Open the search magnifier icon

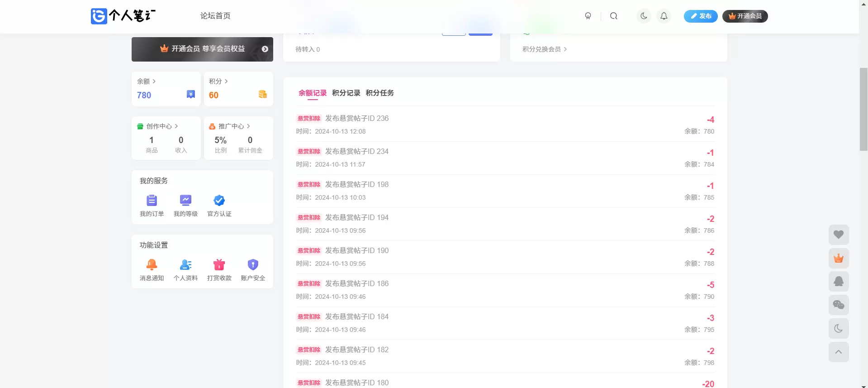click(x=614, y=16)
